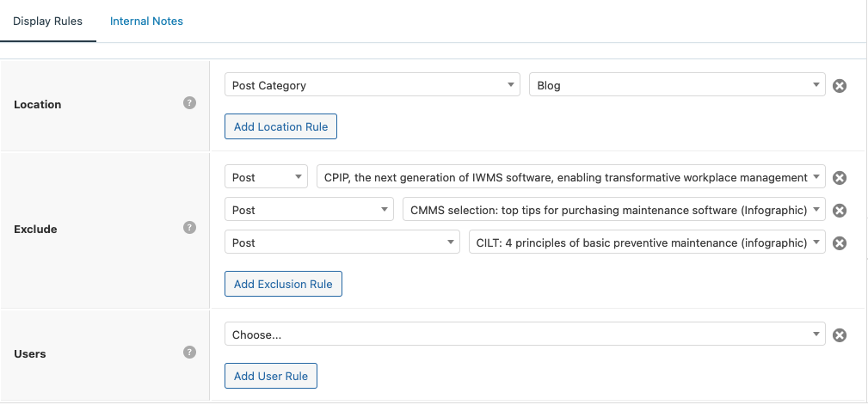The image size is (868, 405).
Task: Remove the empty Users rule
Action: point(840,335)
